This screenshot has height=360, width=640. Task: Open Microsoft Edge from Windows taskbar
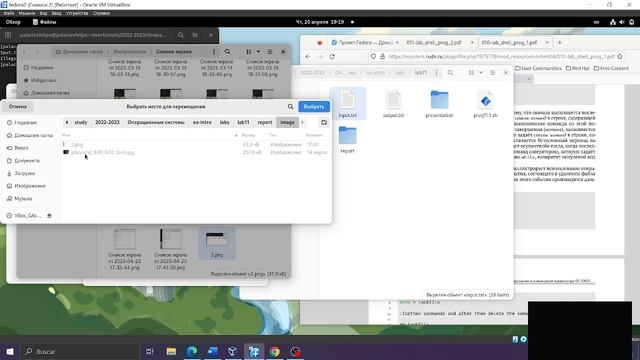192,351
